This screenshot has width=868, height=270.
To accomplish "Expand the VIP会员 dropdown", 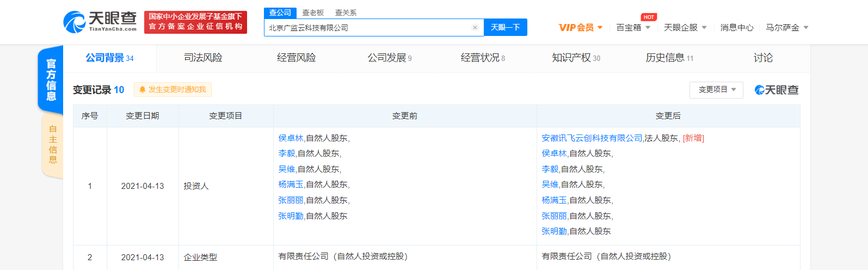I will [x=581, y=27].
